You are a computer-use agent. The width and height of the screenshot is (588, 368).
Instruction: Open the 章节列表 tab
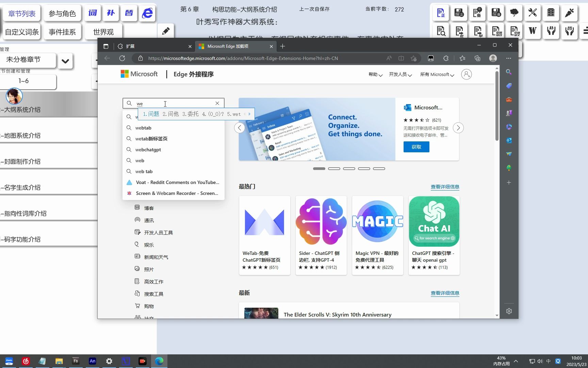coord(22,14)
